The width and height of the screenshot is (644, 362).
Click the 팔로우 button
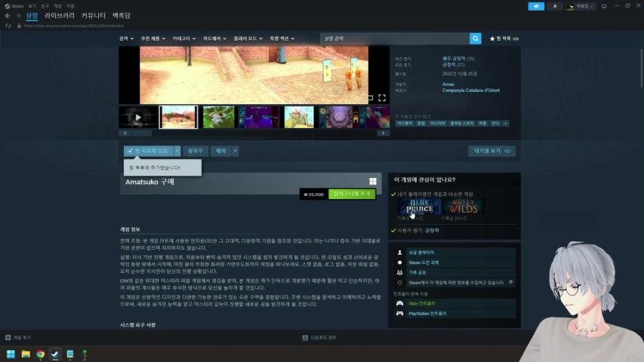coord(196,151)
